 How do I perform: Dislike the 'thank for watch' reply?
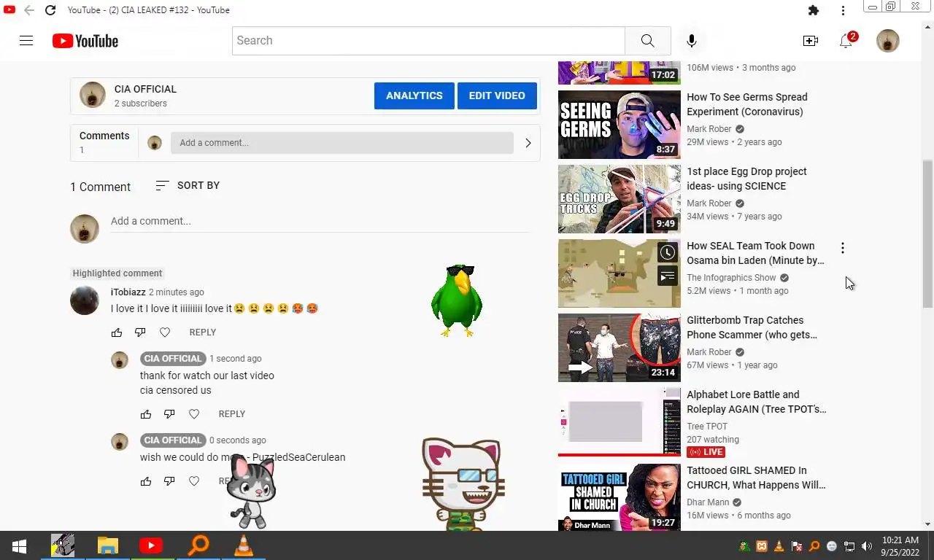point(169,413)
